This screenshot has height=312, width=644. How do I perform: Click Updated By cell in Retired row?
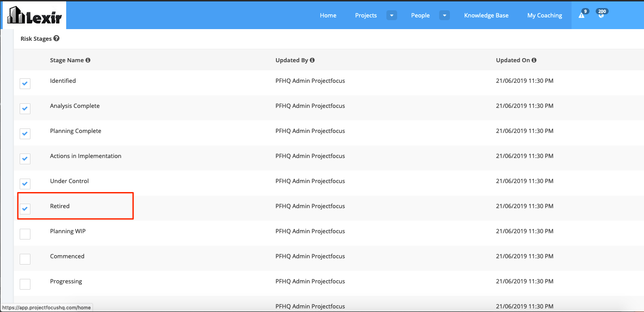310,206
